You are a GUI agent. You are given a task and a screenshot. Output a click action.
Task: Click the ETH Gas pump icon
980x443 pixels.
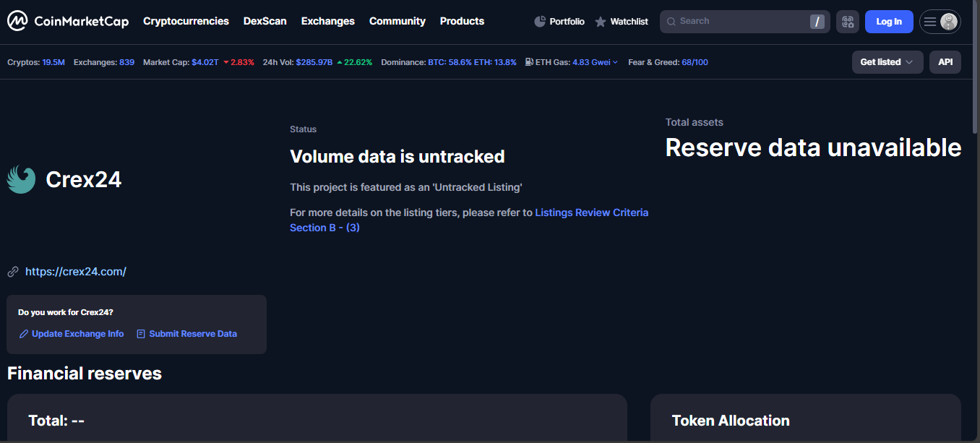click(530, 62)
